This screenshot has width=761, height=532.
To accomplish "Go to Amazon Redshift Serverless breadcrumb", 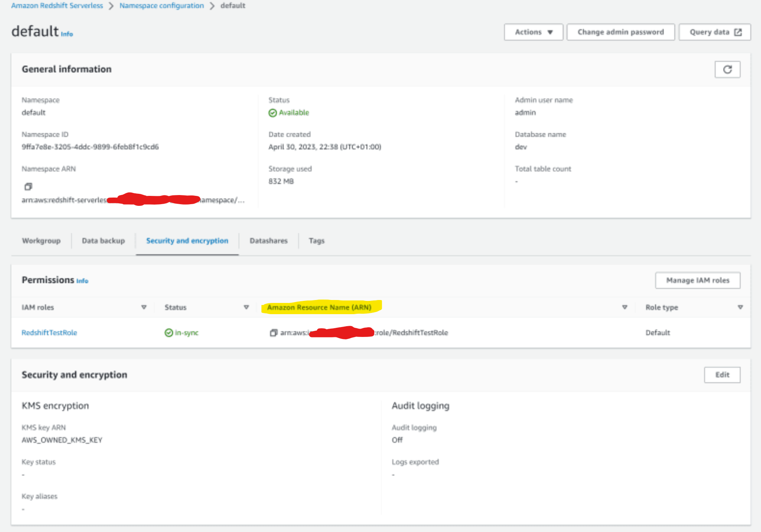I will (57, 6).
